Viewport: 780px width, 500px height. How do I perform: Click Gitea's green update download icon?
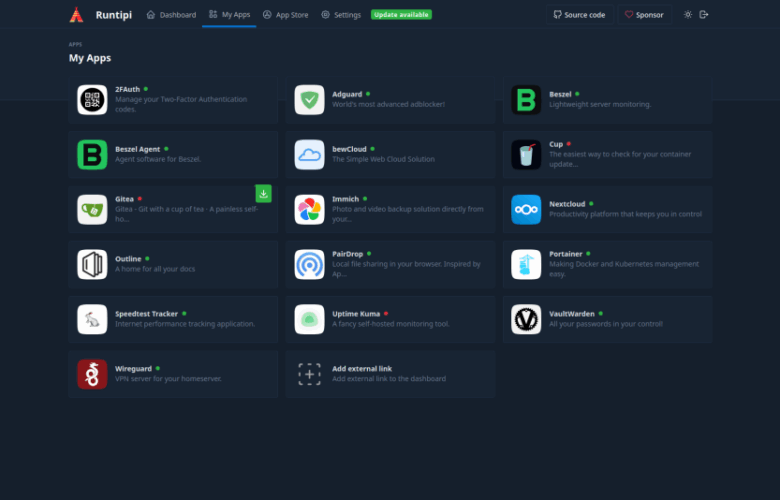click(x=264, y=194)
